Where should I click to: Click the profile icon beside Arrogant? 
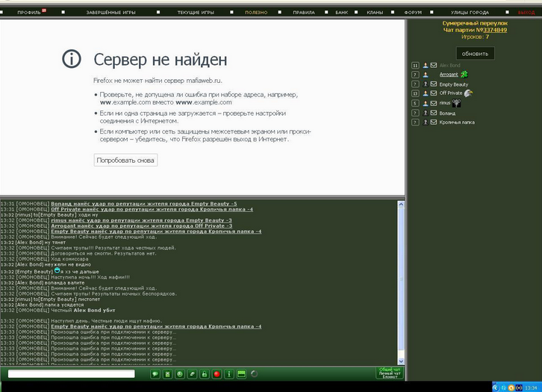(x=426, y=75)
